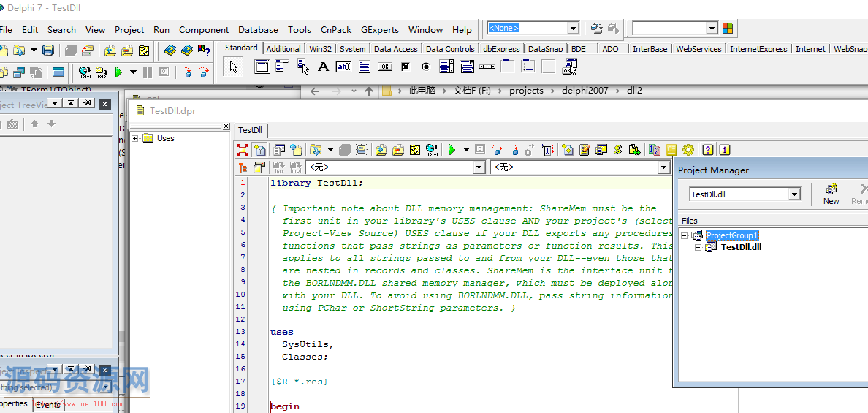The height and width of the screenshot is (413, 868).
Task: Click 'projects' in the Explorer breadcrumb
Action: (527, 90)
